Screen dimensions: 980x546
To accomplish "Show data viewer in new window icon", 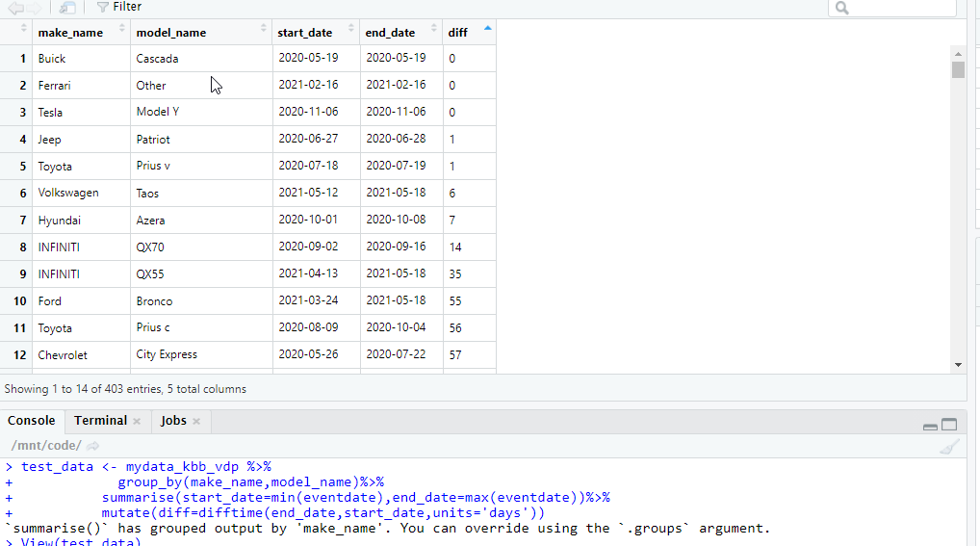I will pos(66,8).
